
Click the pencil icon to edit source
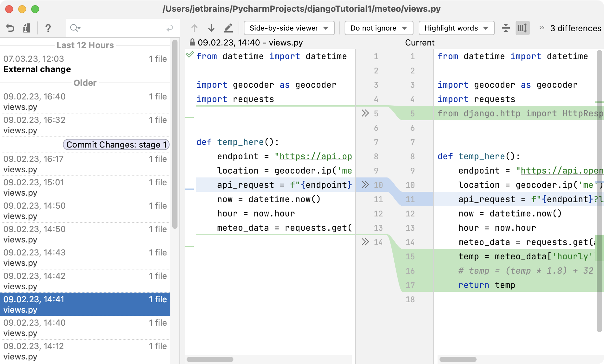click(228, 28)
